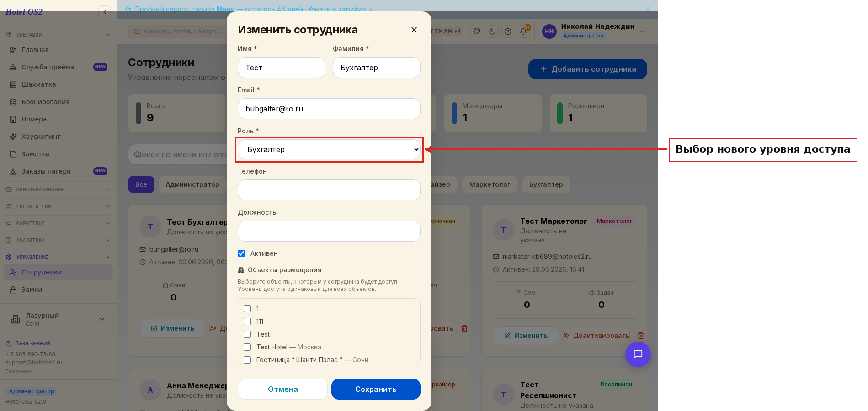
Task: Open the chat support bubble
Action: point(638,354)
